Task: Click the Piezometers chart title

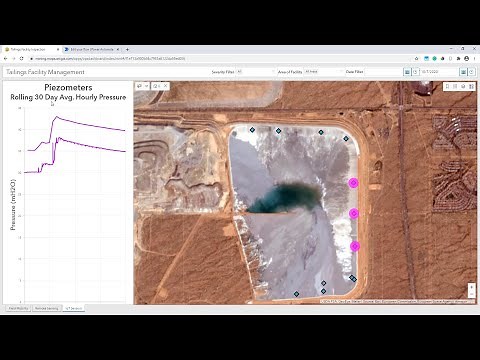Action: [x=68, y=87]
